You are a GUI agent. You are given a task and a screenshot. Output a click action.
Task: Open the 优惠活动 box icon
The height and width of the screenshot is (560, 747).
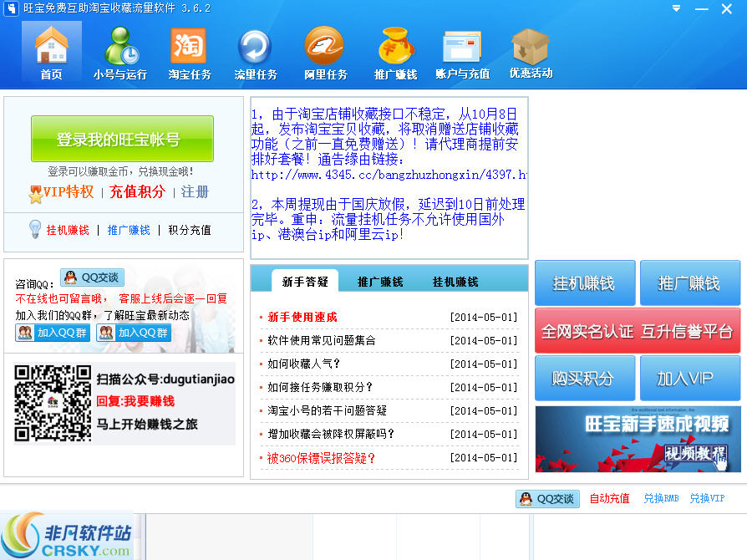[x=531, y=53]
